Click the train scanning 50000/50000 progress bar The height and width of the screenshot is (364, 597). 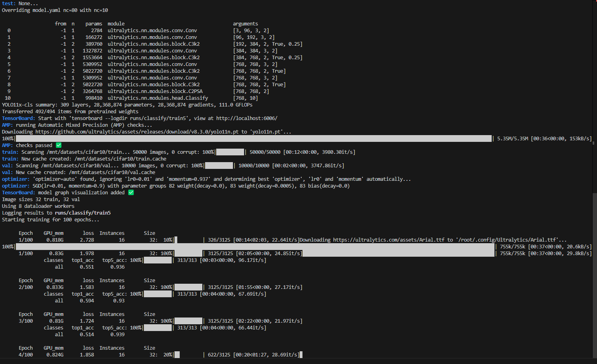[230, 152]
